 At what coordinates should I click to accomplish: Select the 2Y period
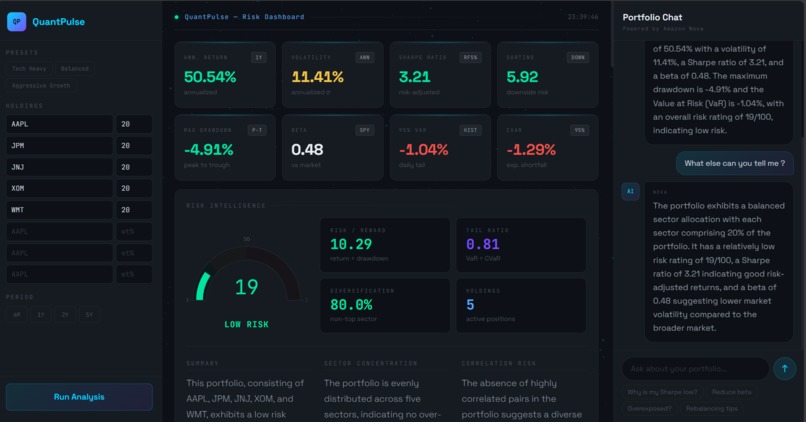[x=65, y=315]
